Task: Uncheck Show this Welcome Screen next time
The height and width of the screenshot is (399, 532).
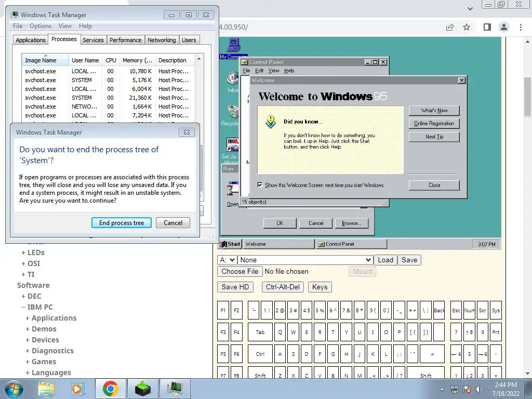Action: pos(260,185)
